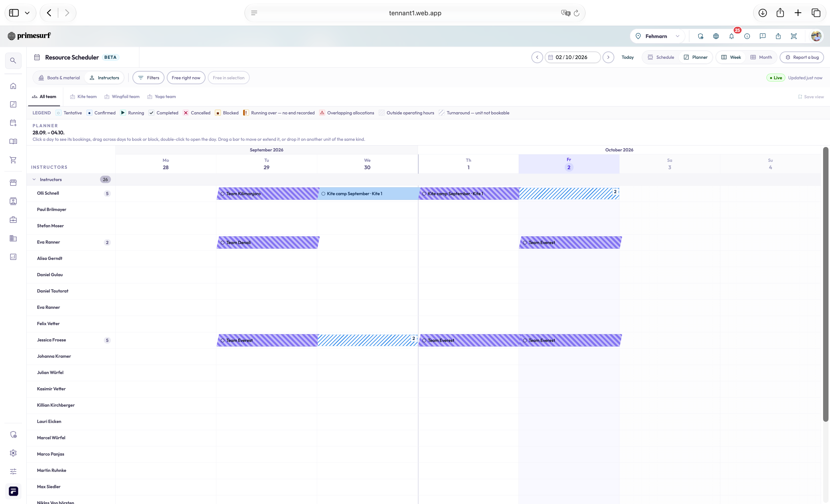Select Team Kilimanjaro booking for Olli Schnell
This screenshot has height=504, width=830.
tap(268, 194)
